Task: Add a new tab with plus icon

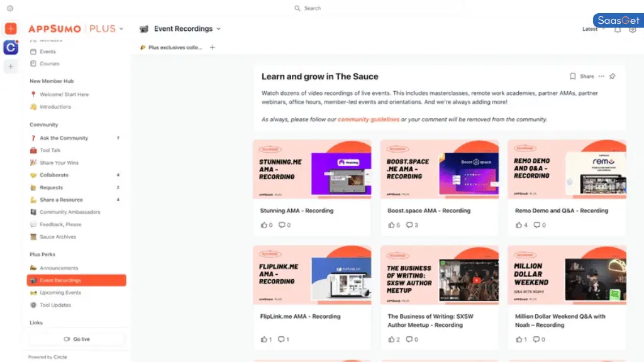Action: [x=213, y=48]
